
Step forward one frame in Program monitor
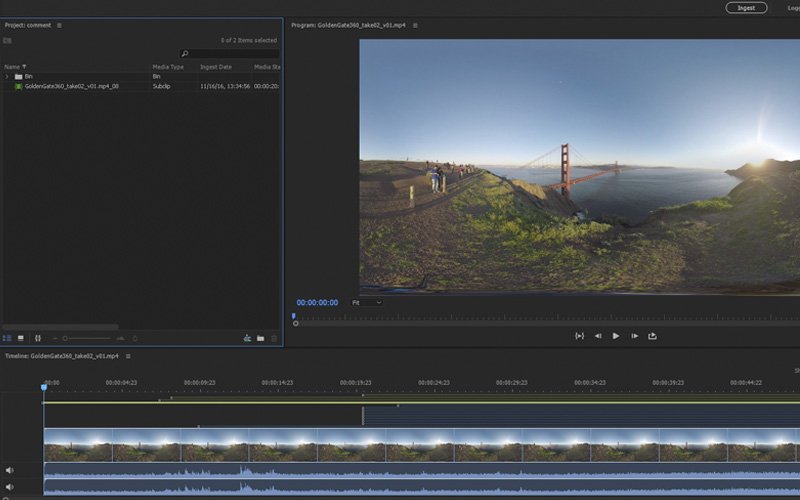634,336
